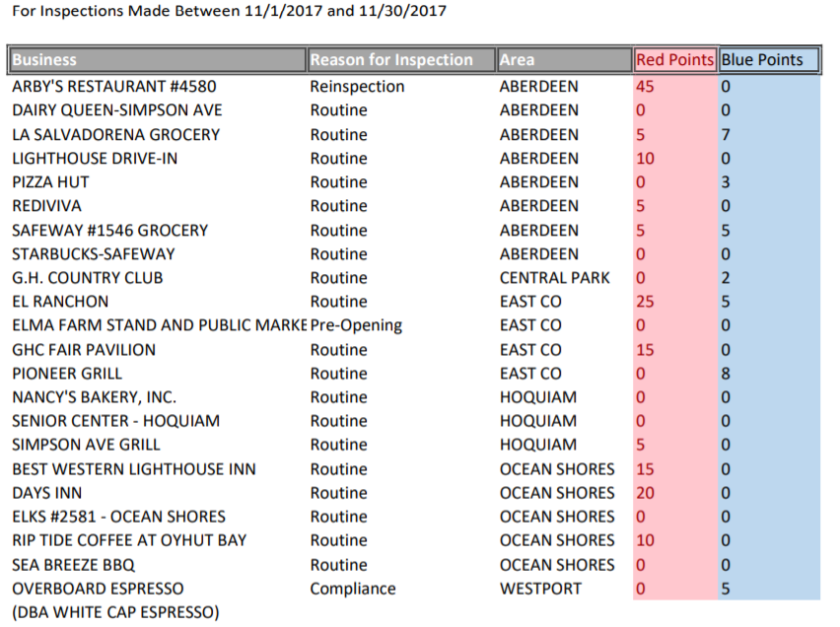Click the Reinspection reason cell
Image resolution: width=840 pixels, height=627 pixels.
357,87
